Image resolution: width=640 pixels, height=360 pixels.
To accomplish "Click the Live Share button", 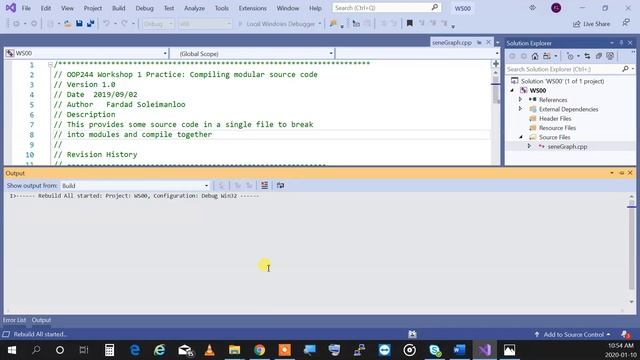I will point(591,24).
